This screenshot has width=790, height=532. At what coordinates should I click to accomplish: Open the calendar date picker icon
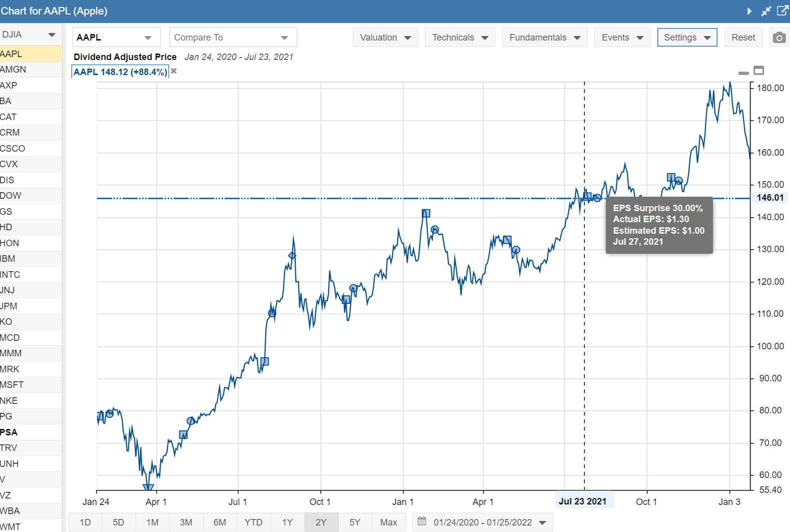click(422, 521)
